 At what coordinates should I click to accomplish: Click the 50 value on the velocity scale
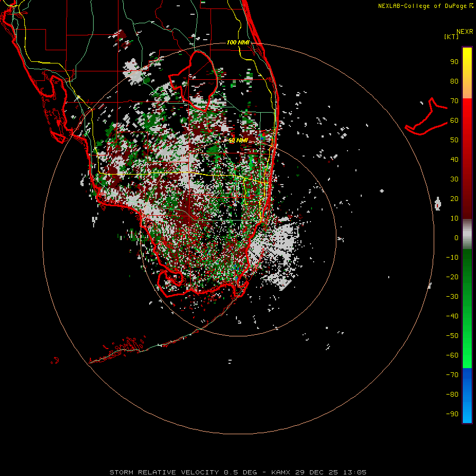454,140
